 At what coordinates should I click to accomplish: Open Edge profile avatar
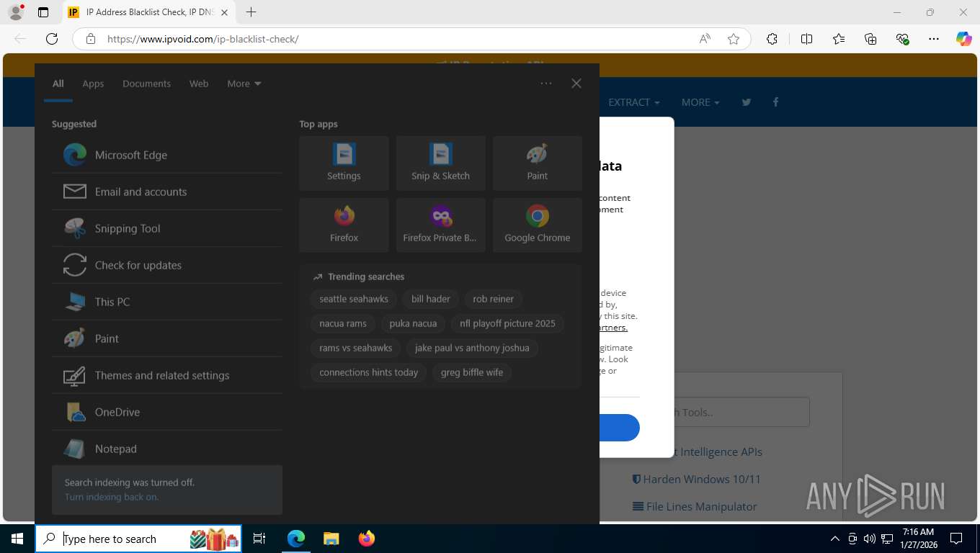pyautogui.click(x=15, y=12)
